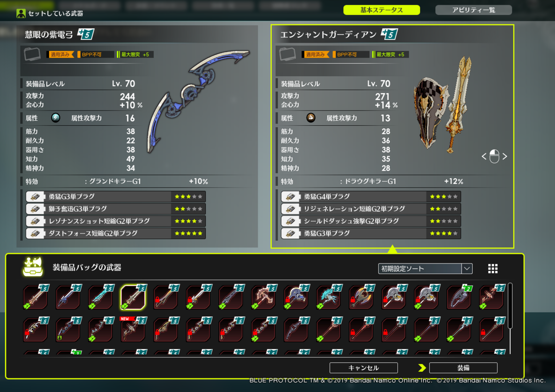The height and width of the screenshot is (392, 555).
Task: Click the left arrow beside the mouse icon
Action: click(x=484, y=156)
